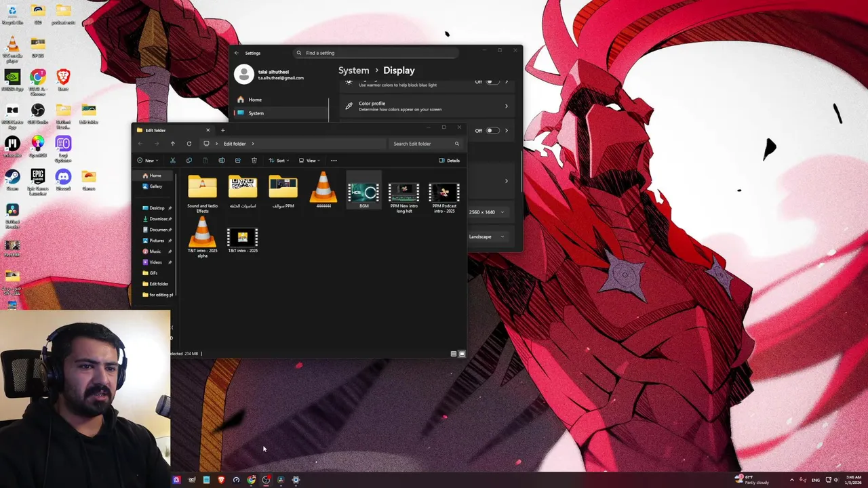Click the search magnifier in Edit folder
Image resolution: width=868 pixels, height=488 pixels.
(457, 144)
